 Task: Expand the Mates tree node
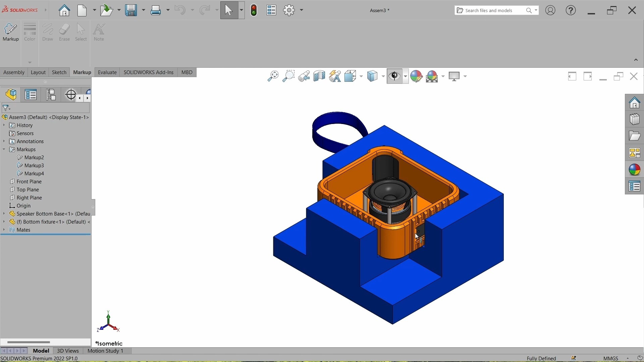pyautogui.click(x=4, y=230)
